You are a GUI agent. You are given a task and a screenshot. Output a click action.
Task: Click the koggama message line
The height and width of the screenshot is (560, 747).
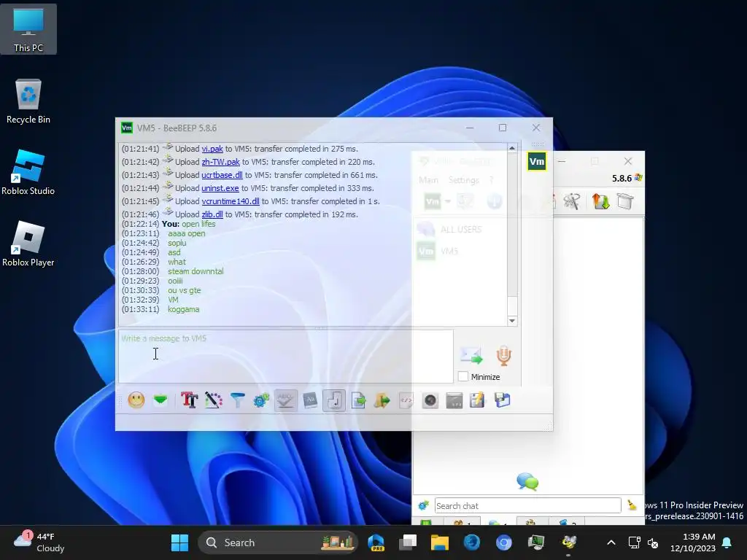(x=183, y=309)
